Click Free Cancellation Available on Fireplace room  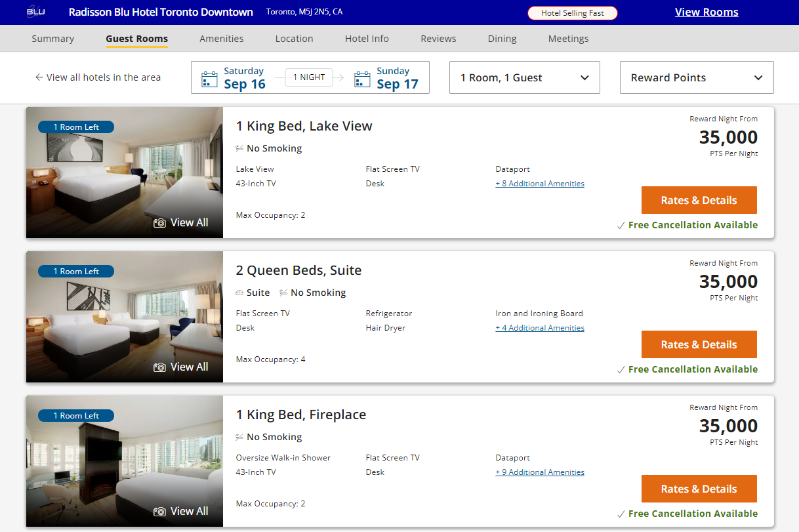tap(693, 514)
